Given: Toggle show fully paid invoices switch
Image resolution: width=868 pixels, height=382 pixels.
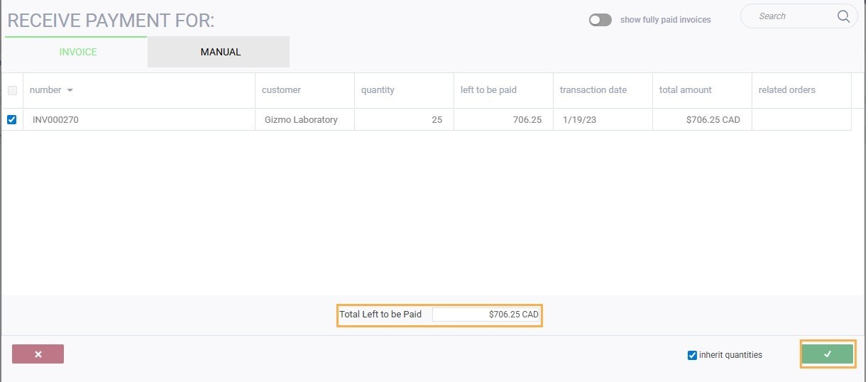Looking at the screenshot, I should point(600,20).
